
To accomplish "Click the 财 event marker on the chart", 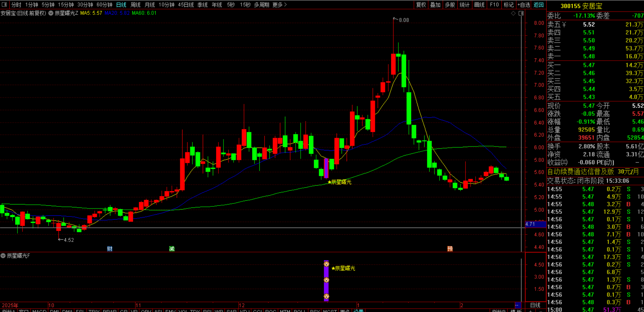I will coord(110,249).
